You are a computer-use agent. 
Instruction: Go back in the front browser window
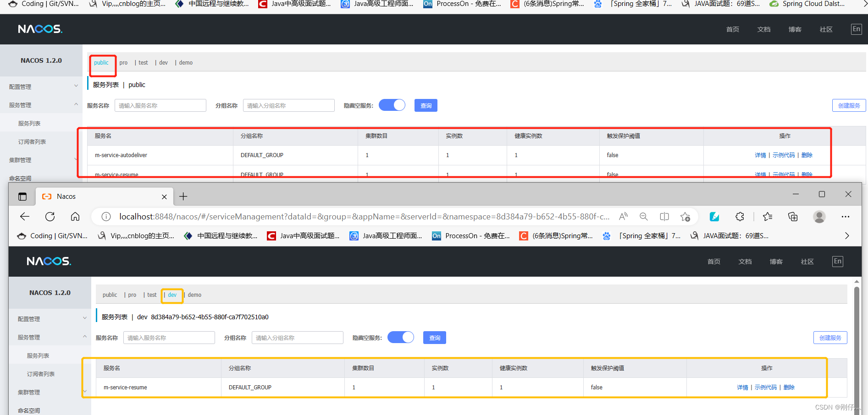click(25, 217)
